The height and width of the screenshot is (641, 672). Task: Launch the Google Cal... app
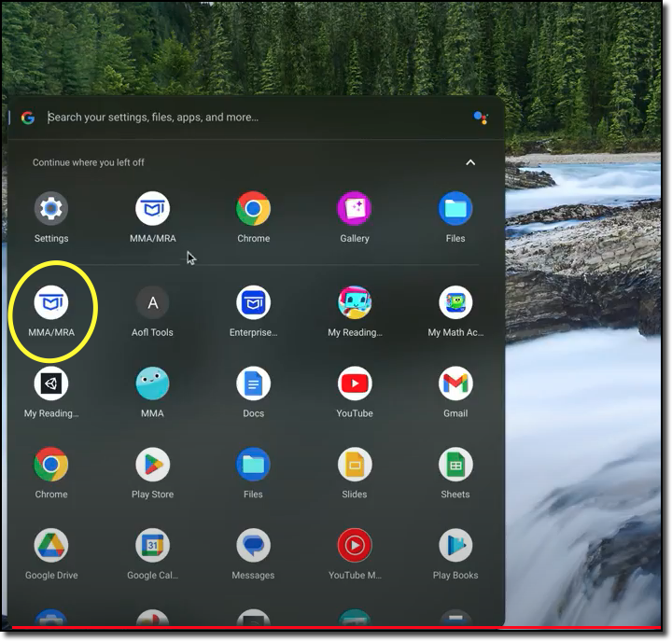[152, 546]
